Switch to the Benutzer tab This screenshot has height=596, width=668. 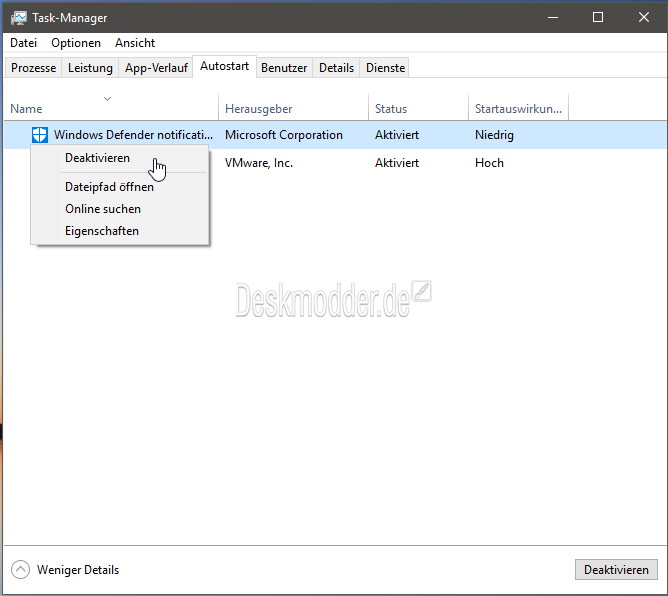(284, 68)
